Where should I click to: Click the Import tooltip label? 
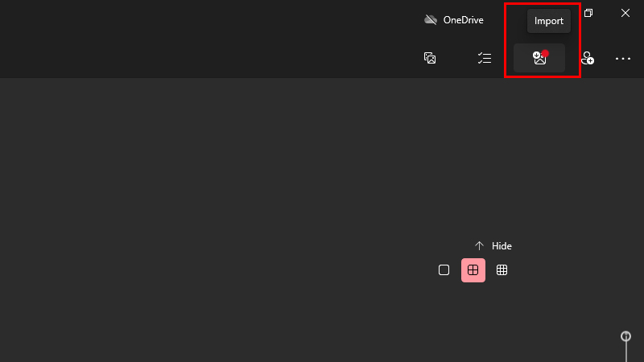pos(549,21)
